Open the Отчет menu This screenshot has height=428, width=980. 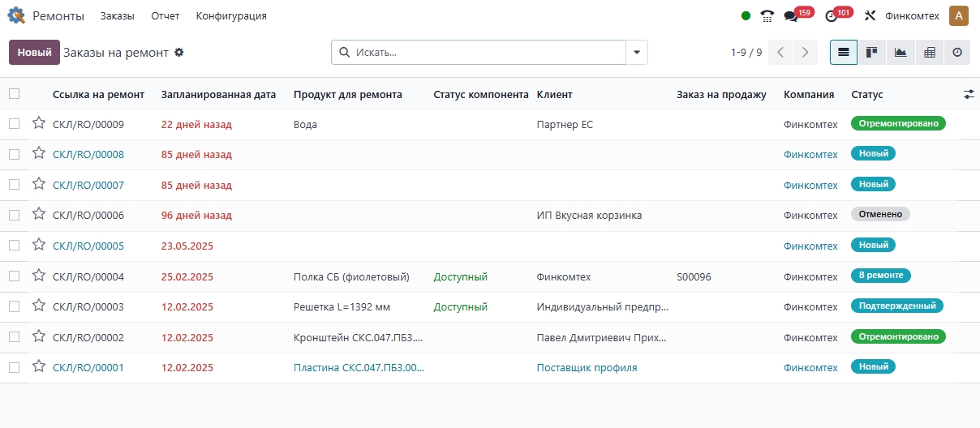[x=165, y=15]
